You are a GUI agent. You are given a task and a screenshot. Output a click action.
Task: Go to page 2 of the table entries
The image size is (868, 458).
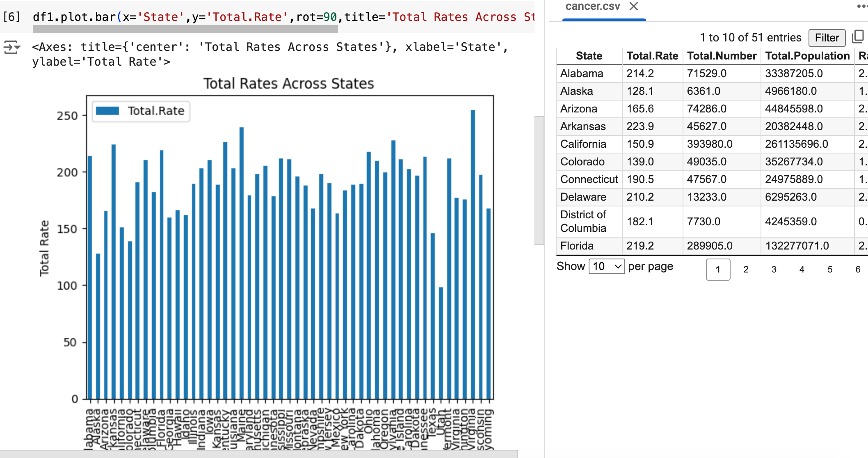pyautogui.click(x=746, y=270)
